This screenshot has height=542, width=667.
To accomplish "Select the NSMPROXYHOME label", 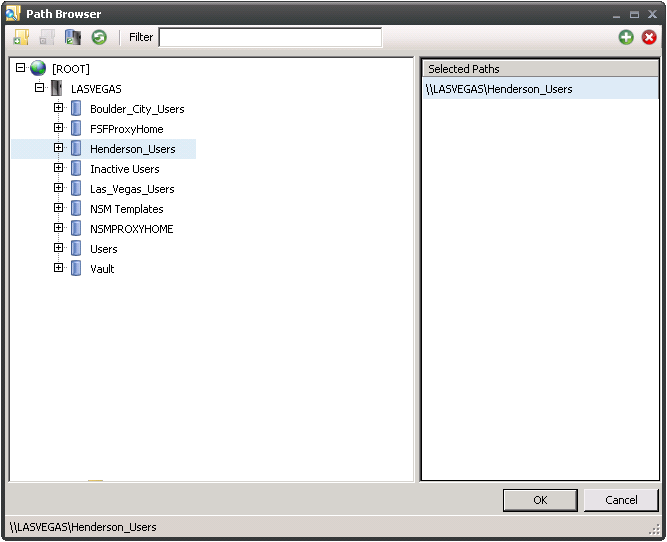I will click(x=131, y=229).
